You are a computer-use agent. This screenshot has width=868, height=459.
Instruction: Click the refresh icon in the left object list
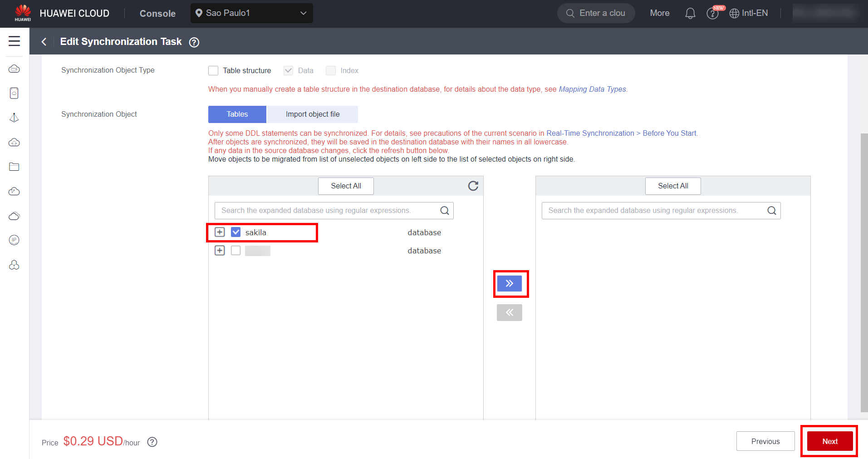click(473, 186)
